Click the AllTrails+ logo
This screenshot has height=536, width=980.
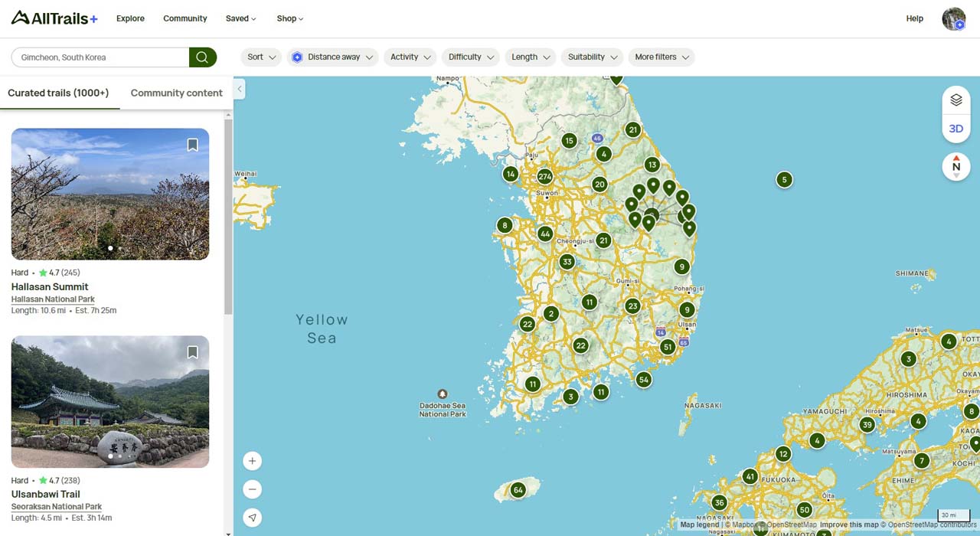point(54,18)
